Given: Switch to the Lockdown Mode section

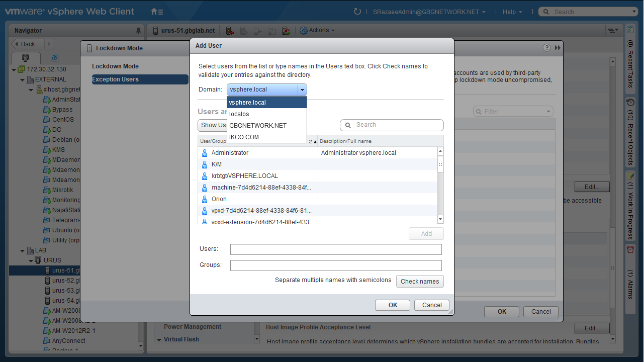Looking at the screenshot, I should (x=115, y=66).
